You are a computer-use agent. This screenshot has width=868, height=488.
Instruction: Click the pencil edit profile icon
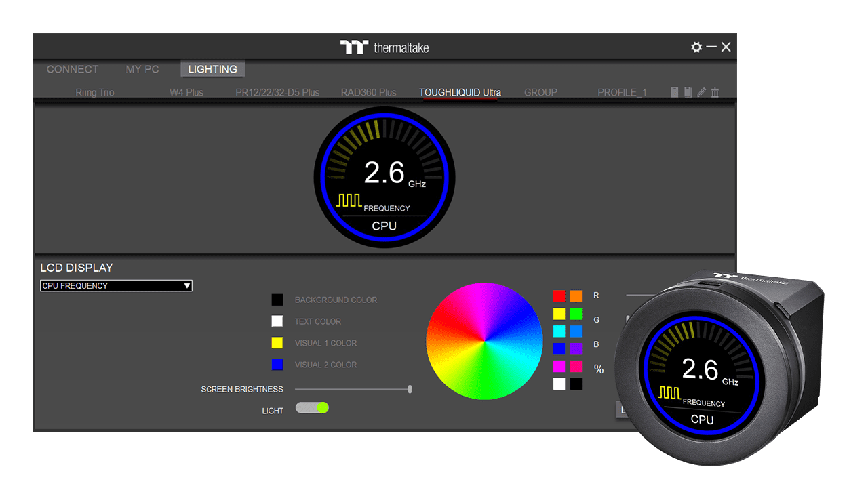tap(701, 92)
